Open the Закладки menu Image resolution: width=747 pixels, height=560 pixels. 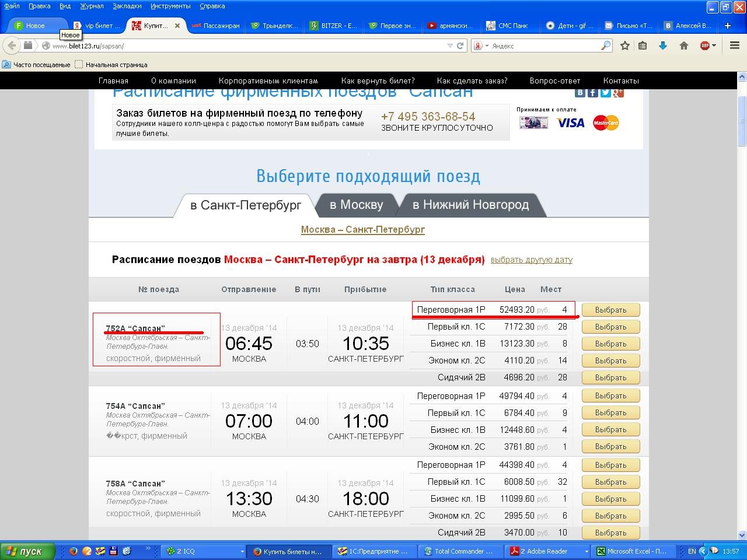pos(127,6)
